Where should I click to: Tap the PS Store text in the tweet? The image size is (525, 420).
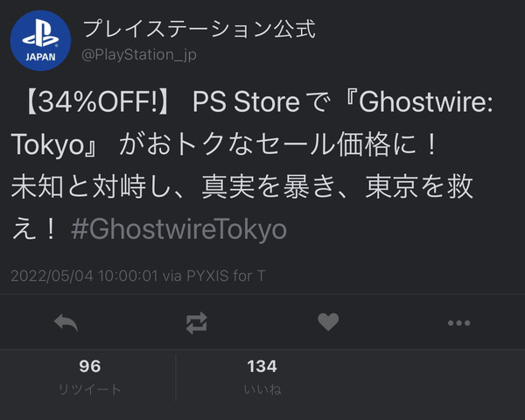point(246,101)
